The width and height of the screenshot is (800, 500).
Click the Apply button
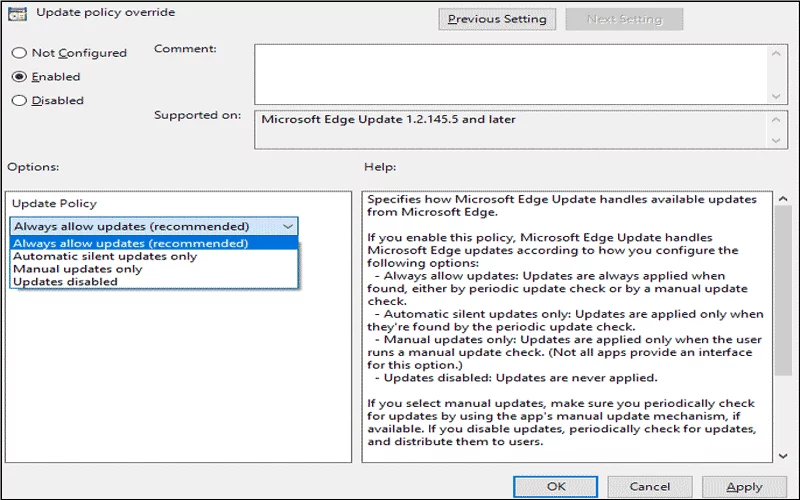[744, 487]
